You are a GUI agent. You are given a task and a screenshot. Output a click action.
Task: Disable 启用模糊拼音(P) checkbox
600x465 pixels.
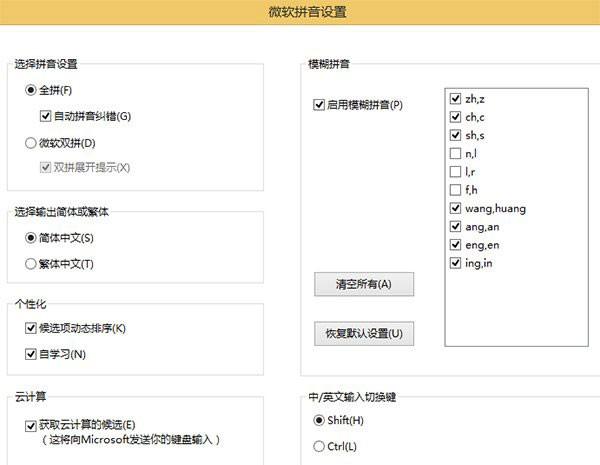[319, 105]
